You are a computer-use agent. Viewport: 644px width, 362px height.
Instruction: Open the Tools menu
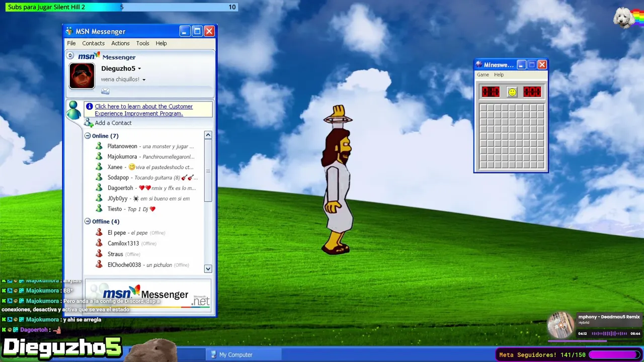(142, 43)
